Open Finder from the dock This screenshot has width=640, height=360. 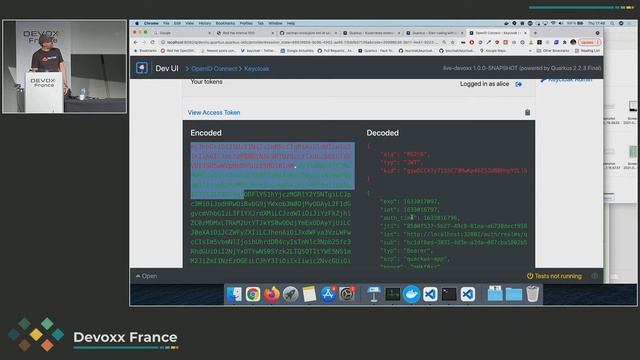pyautogui.click(x=234, y=294)
